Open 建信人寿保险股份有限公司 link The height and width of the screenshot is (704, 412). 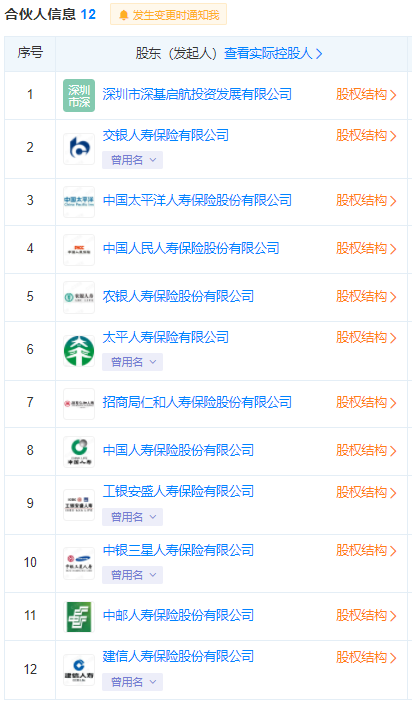click(x=178, y=656)
